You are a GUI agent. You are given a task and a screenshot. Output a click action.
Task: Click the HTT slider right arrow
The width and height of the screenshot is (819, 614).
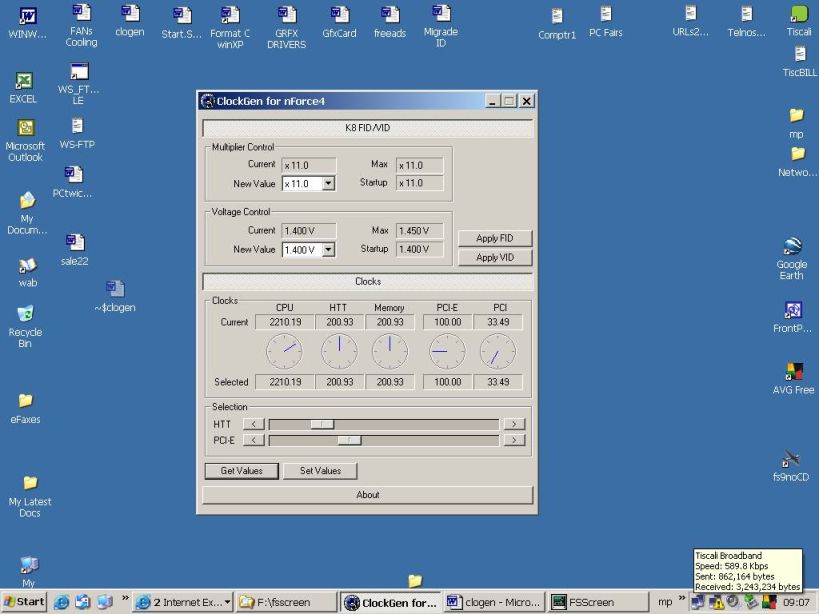pyautogui.click(x=514, y=424)
